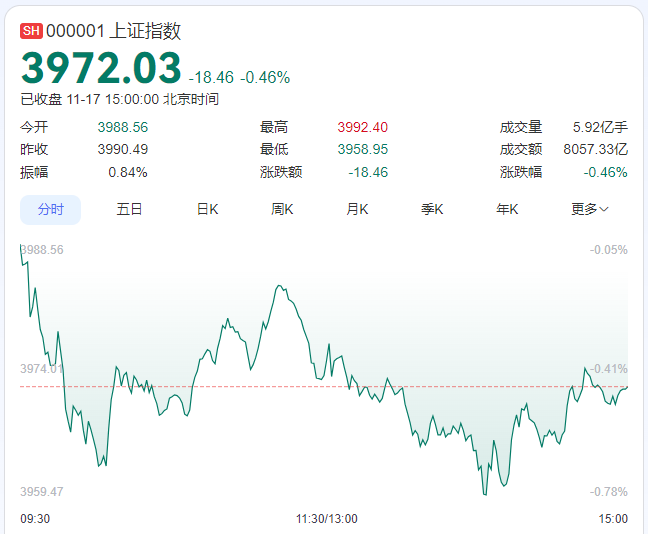Show the 月K chart
This screenshot has width=648, height=534.
pos(357,209)
